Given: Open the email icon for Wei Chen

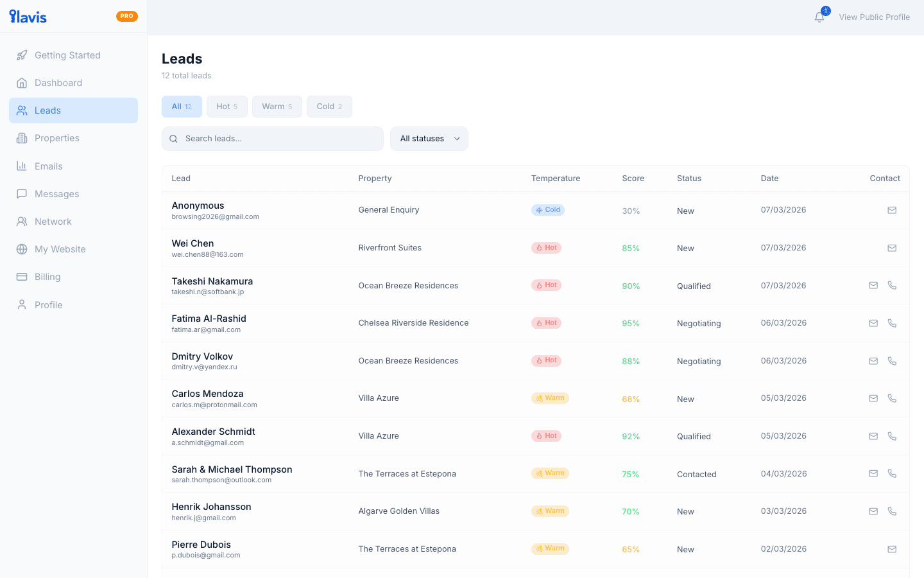Looking at the screenshot, I should [892, 247].
